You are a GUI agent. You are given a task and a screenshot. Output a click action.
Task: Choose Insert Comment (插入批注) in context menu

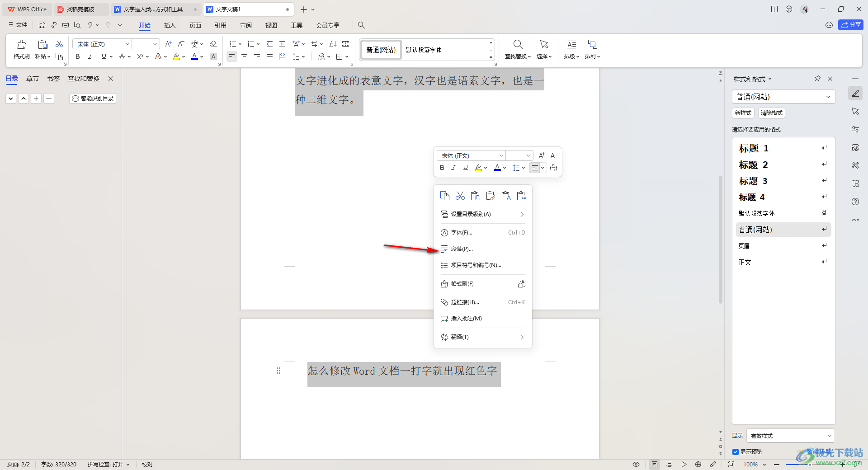[482, 319]
